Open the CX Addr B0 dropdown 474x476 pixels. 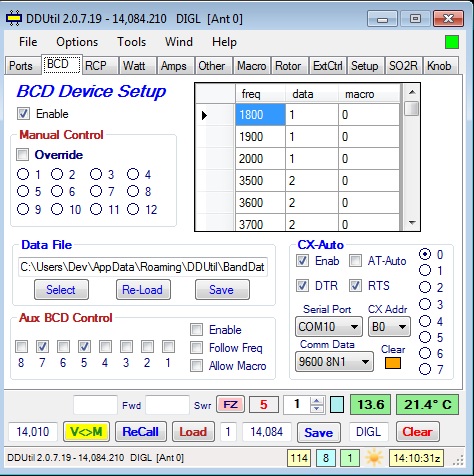(389, 327)
